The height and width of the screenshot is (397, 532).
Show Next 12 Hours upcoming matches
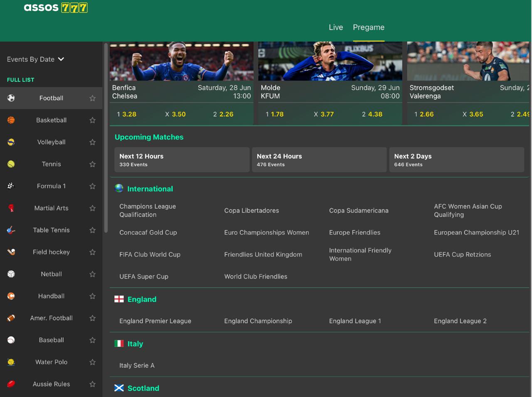[x=182, y=160]
